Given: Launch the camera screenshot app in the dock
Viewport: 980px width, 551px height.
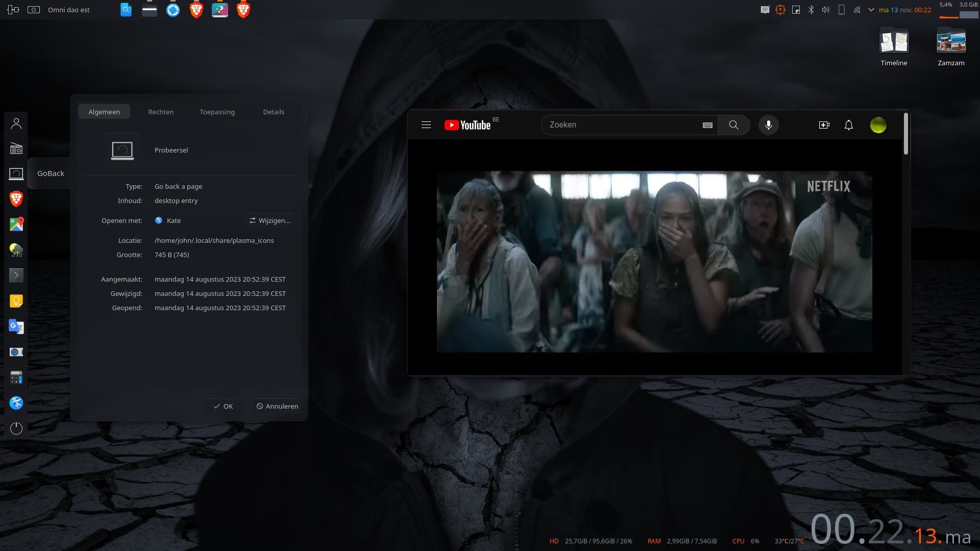Looking at the screenshot, I should 16,352.
